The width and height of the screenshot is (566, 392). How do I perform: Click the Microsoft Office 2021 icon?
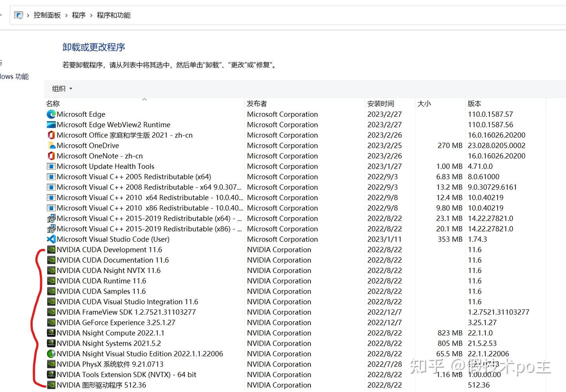pyautogui.click(x=51, y=135)
